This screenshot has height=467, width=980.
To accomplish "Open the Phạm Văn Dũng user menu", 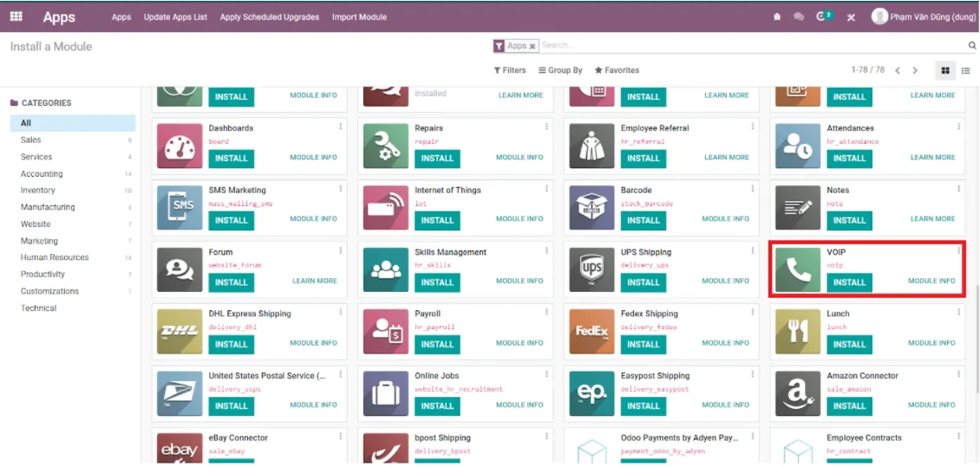I will click(x=924, y=16).
